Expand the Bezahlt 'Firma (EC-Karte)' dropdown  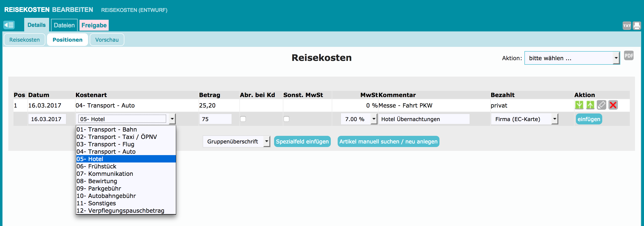point(524,119)
